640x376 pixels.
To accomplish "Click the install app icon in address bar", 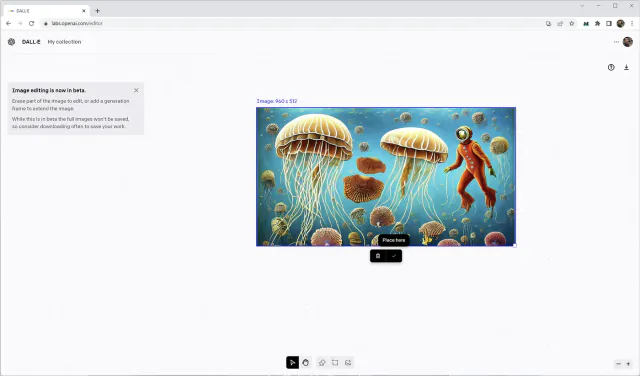I will coord(548,23).
